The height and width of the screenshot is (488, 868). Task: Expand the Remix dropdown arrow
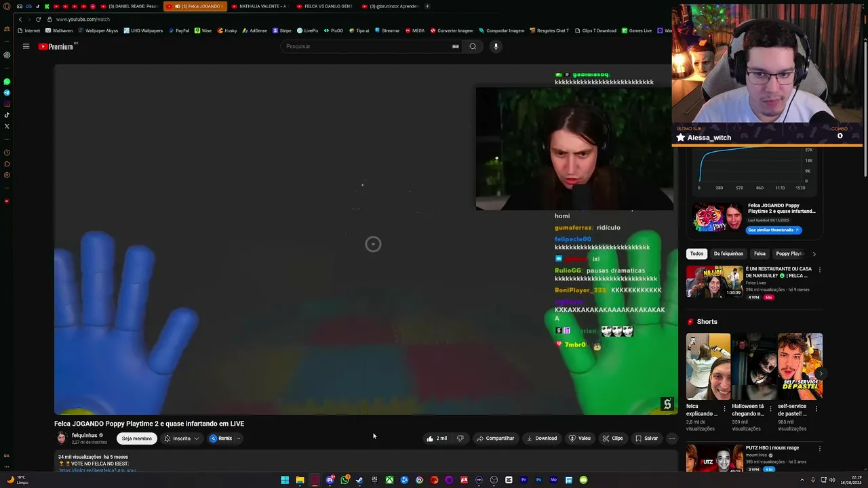point(239,439)
